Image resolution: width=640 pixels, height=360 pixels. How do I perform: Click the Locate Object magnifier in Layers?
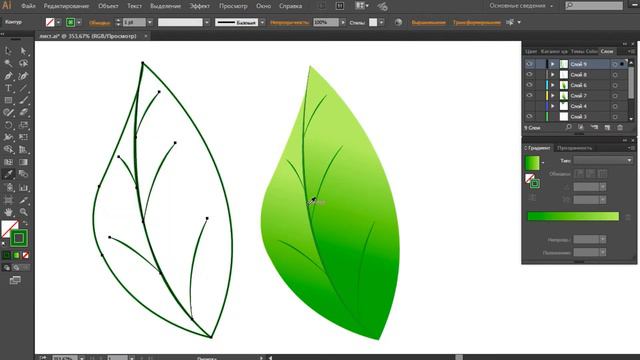click(x=569, y=127)
